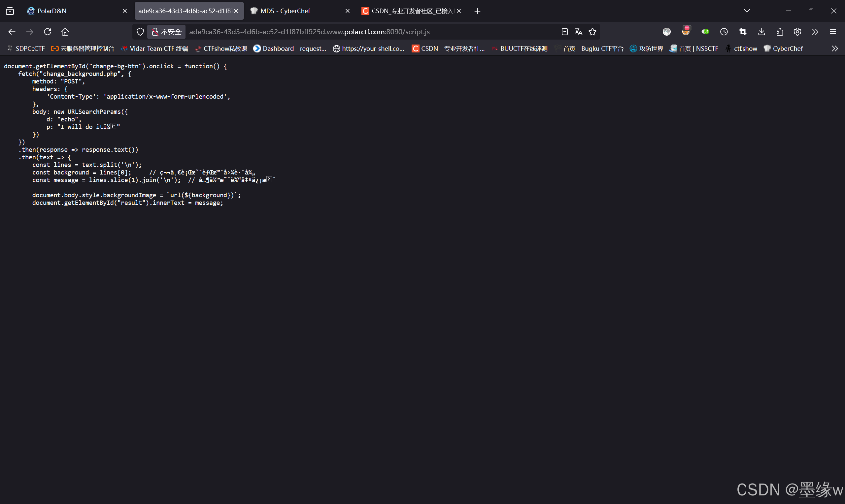Open the tracking protection shield icon

point(140,32)
